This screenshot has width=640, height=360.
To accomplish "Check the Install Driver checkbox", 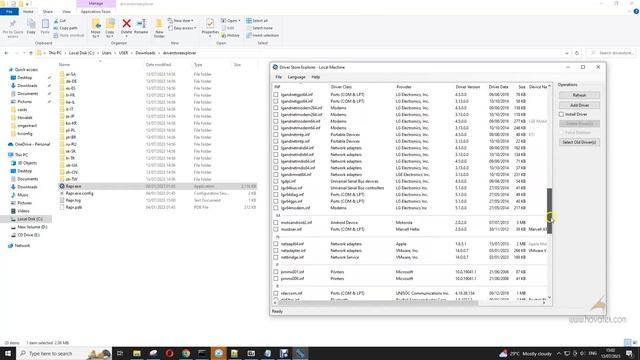I will (562, 114).
